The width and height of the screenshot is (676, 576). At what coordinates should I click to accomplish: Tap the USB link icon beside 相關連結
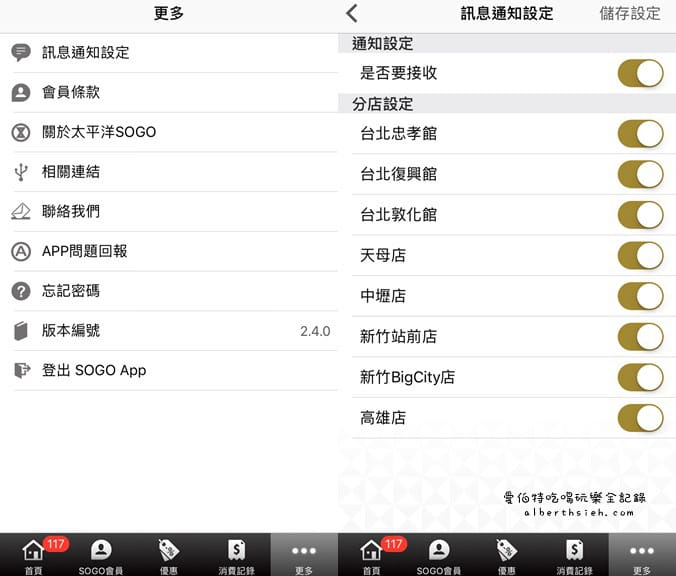click(21, 172)
